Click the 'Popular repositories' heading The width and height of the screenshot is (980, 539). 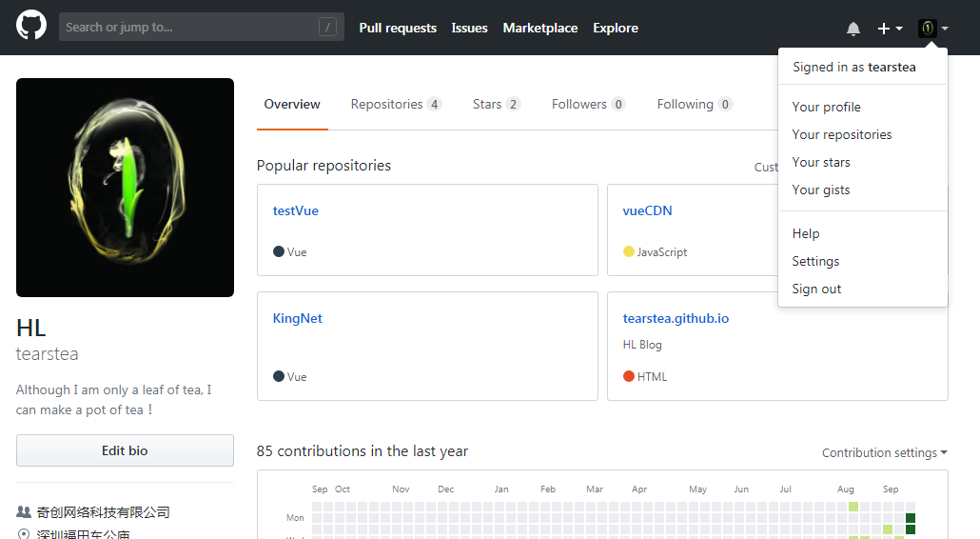click(x=323, y=165)
